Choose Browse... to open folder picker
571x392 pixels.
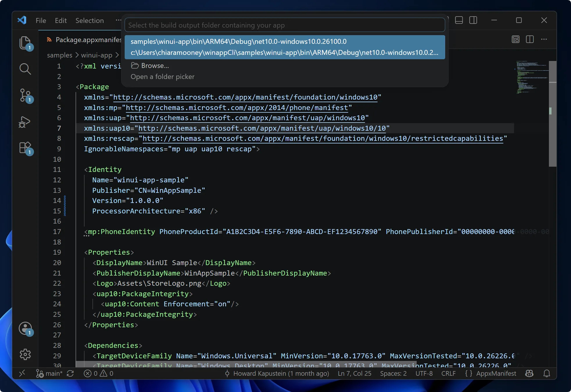pos(285,71)
